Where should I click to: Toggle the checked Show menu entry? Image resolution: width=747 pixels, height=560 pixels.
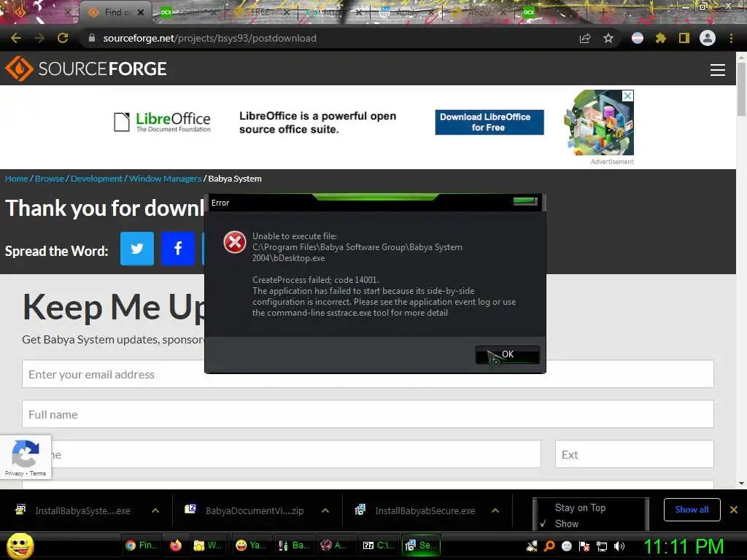click(567, 524)
